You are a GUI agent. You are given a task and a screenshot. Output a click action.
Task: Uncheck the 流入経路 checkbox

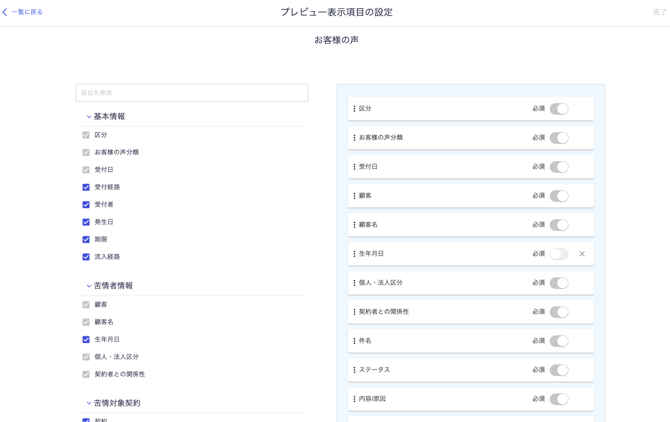point(86,257)
